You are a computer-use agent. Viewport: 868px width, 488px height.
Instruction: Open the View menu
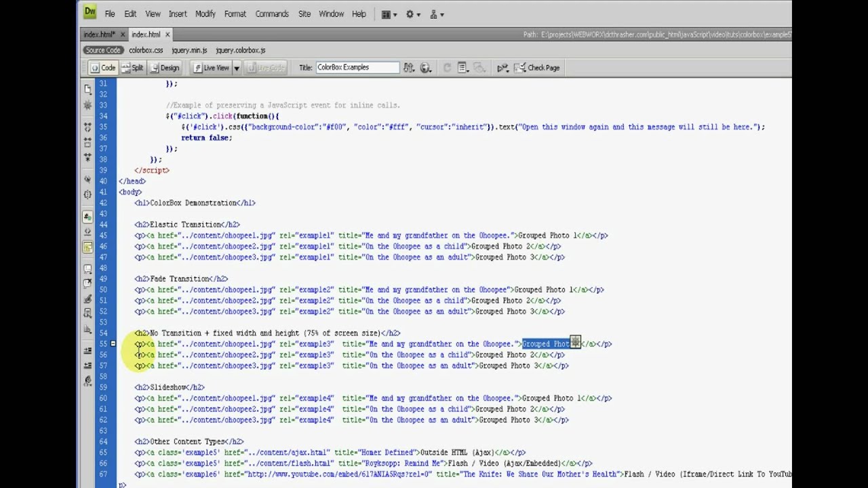coord(153,14)
